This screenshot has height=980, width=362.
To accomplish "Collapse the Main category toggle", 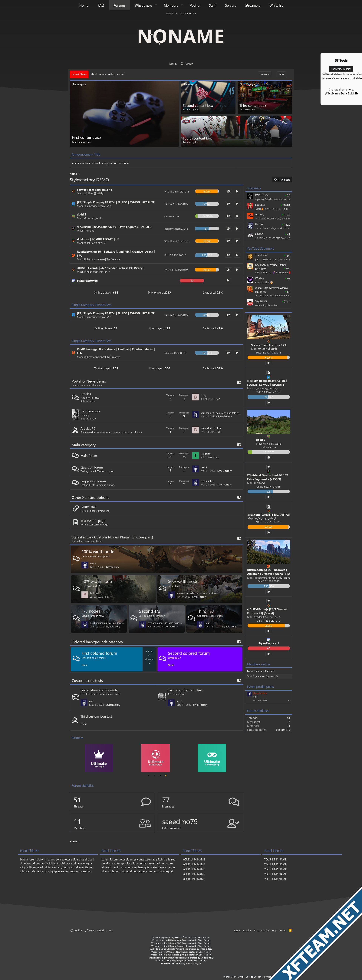I will coord(239,444).
